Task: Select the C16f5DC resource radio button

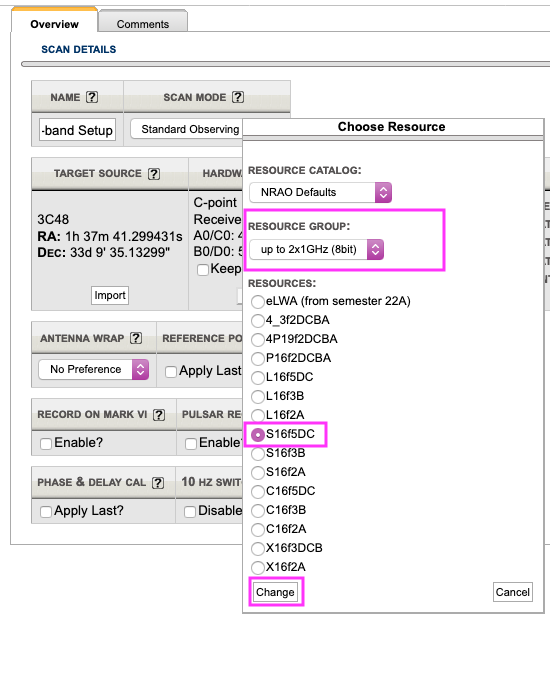Action: tap(258, 491)
